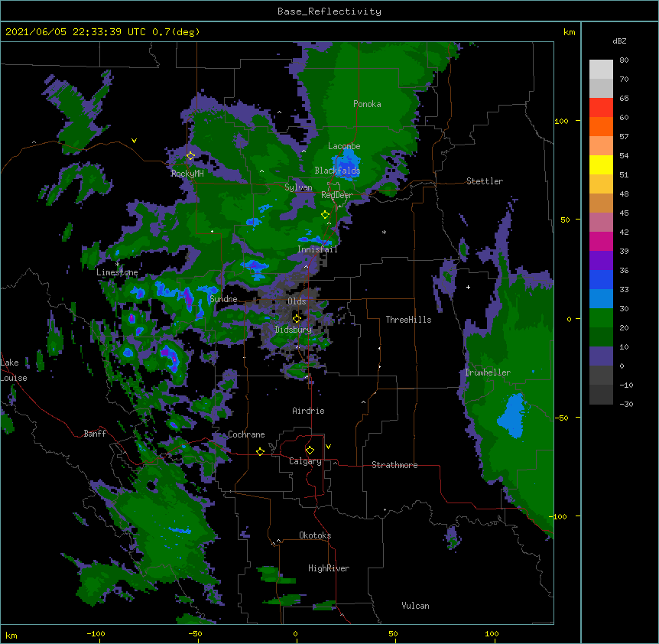Pick the bright green 30 dBZ legend swatch
The height and width of the screenshot is (644, 659).
point(601,318)
